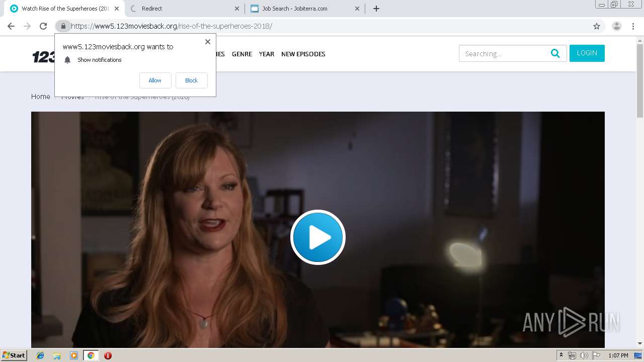Open the NEW EPISODES menu item
This screenshot has width=644, height=362.
(x=303, y=54)
